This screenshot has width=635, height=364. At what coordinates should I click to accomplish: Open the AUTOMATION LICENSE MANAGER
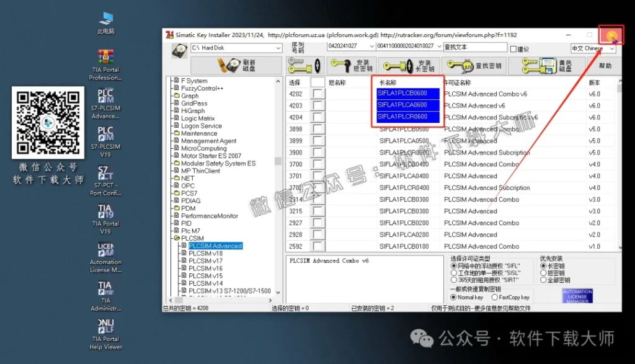(577, 295)
